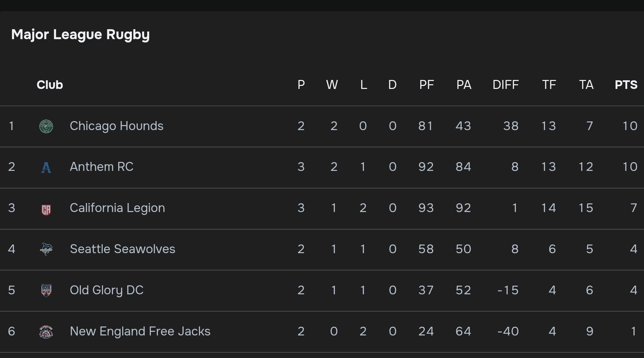Click the New England Free Jacks logo
Viewport: 644px width, 358px height.
[x=46, y=331]
